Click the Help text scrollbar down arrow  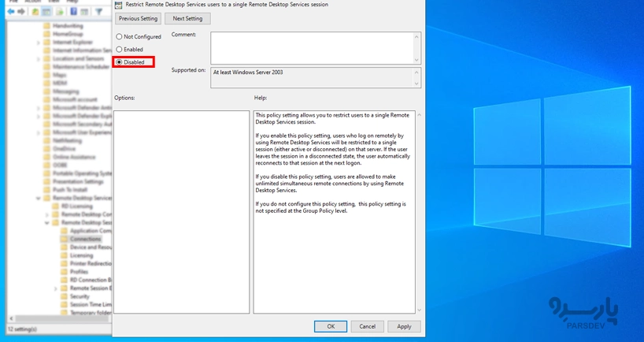419,310
